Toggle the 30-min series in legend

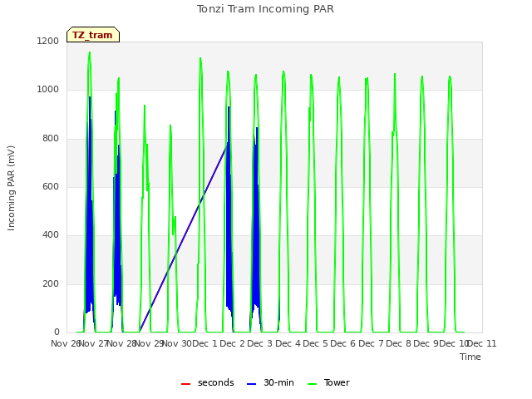click(x=270, y=382)
